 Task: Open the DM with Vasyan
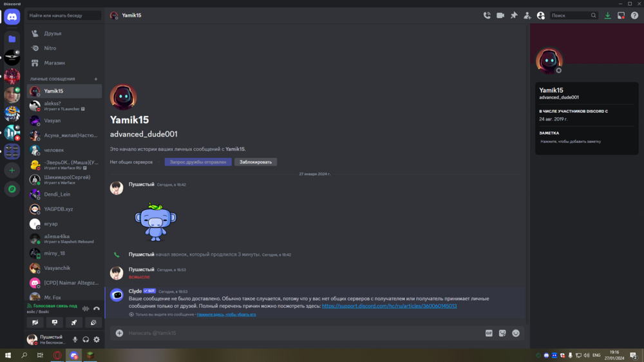point(64,120)
